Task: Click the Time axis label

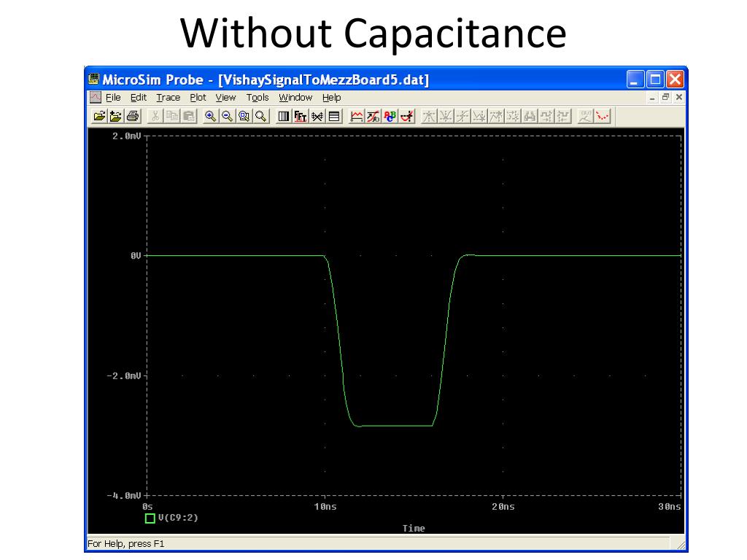Action: tap(414, 528)
